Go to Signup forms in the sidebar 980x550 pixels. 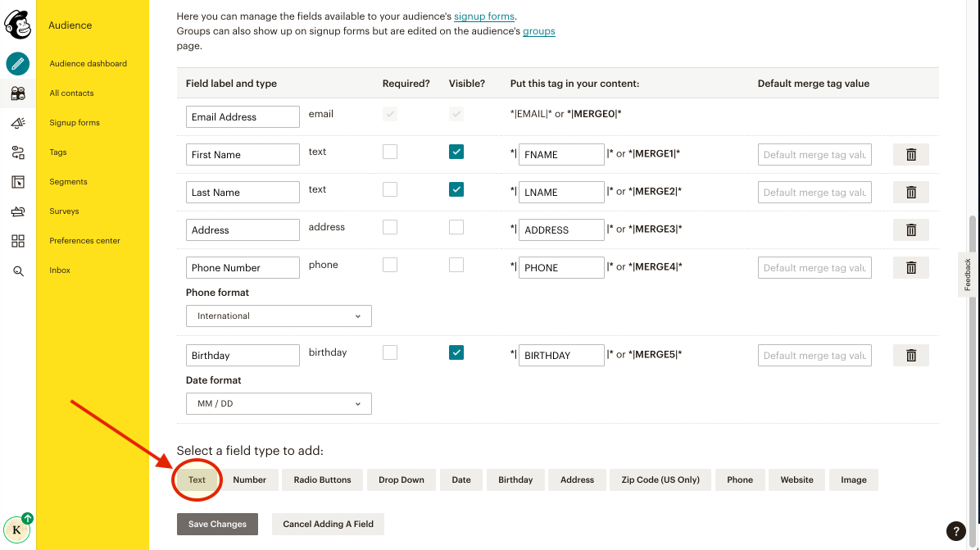pos(75,122)
